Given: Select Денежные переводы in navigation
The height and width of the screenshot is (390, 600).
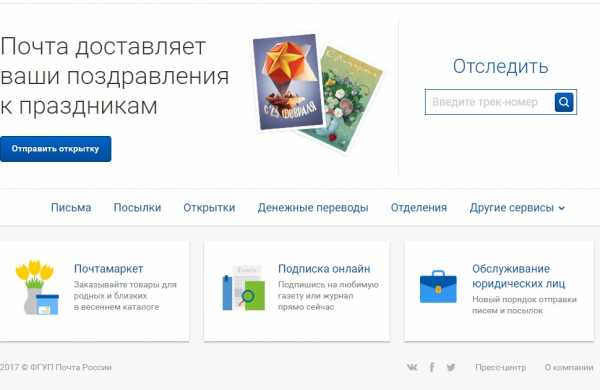Looking at the screenshot, I should 313,207.
